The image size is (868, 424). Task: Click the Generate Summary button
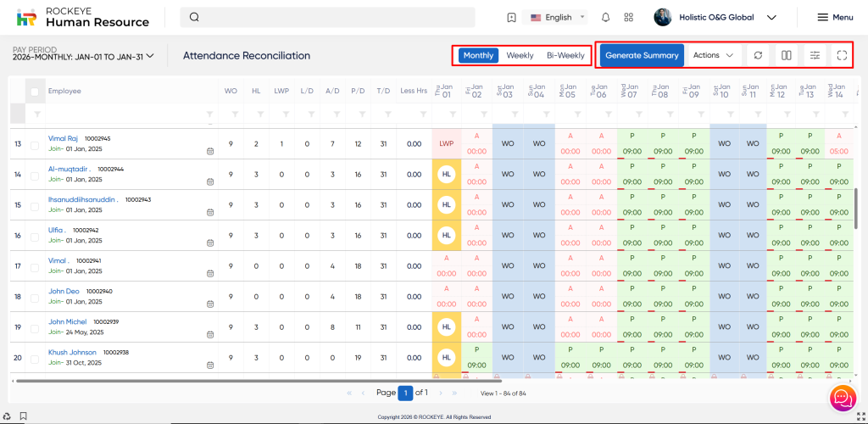642,55
